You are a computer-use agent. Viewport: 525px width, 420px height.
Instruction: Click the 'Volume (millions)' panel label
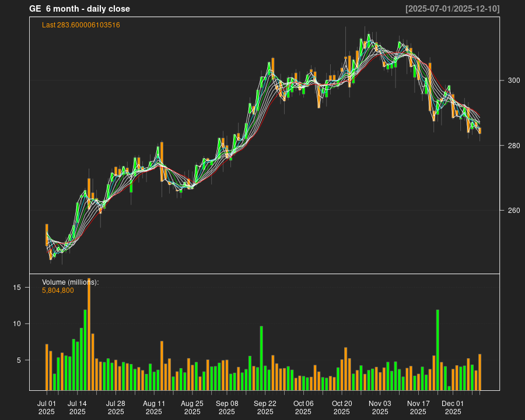tap(71, 282)
